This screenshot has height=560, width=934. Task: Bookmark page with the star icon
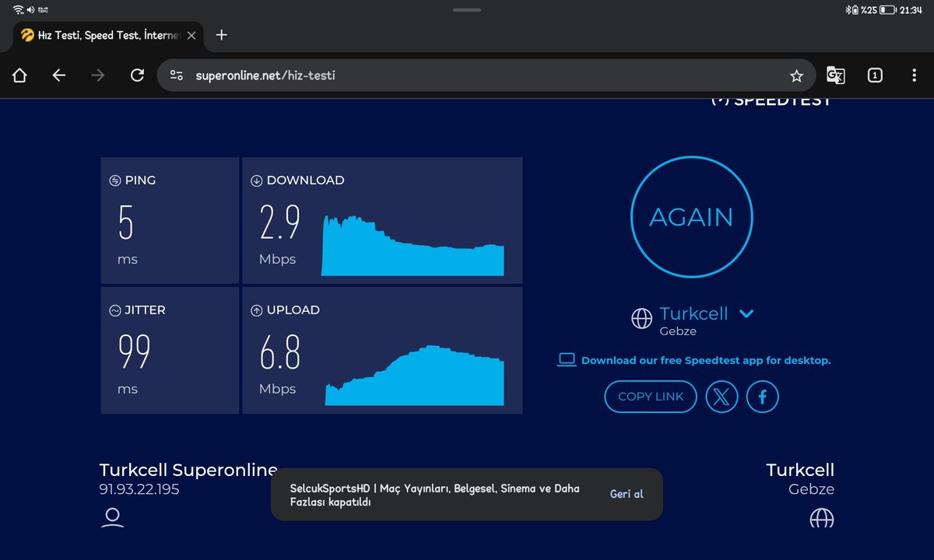[x=796, y=75]
